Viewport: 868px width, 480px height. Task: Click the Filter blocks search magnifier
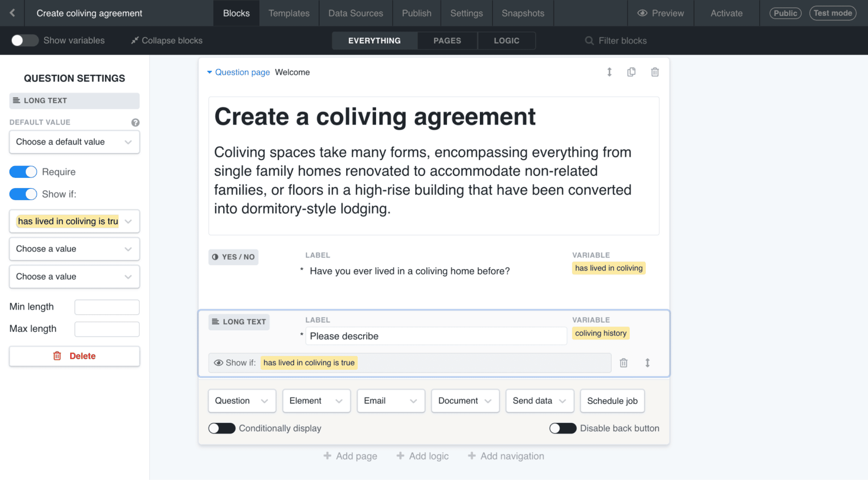590,40
